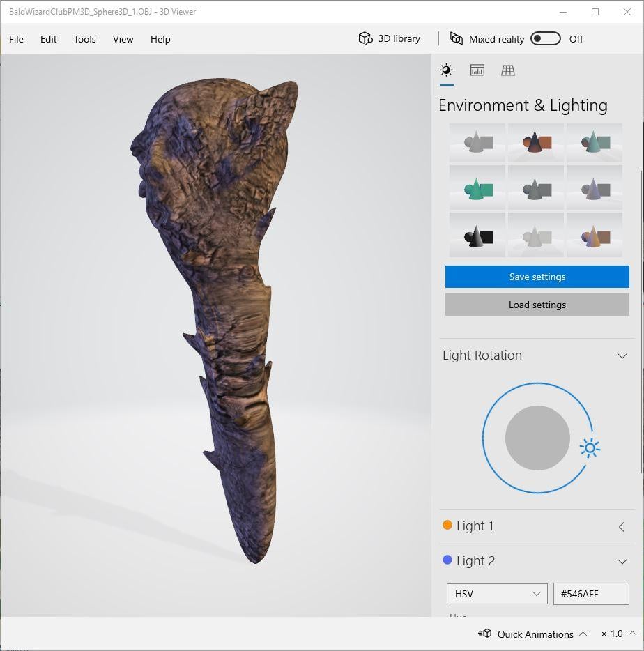Open the Help menu
Viewport: 644px width, 651px height.
point(160,39)
